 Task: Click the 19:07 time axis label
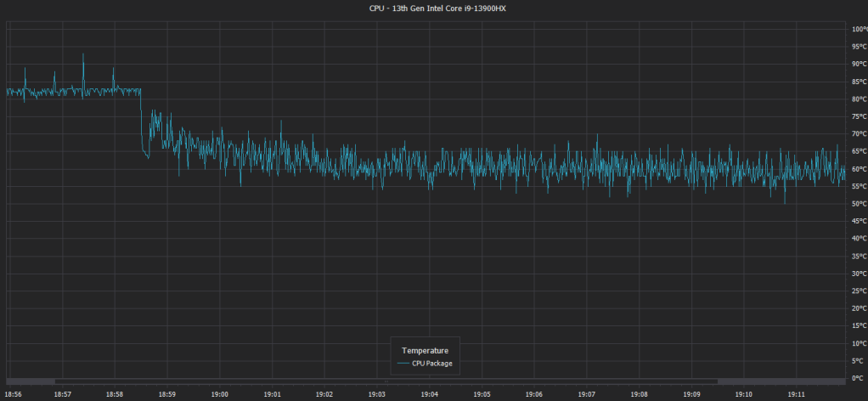pyautogui.click(x=587, y=394)
